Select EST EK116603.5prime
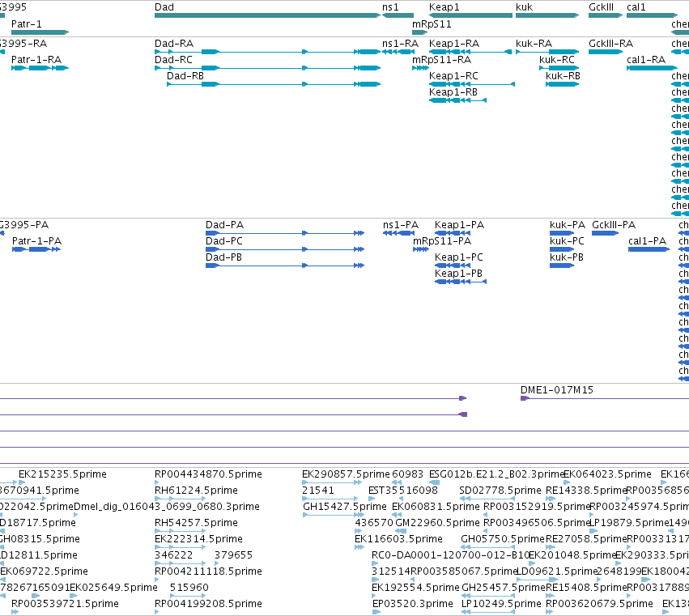 398,540
